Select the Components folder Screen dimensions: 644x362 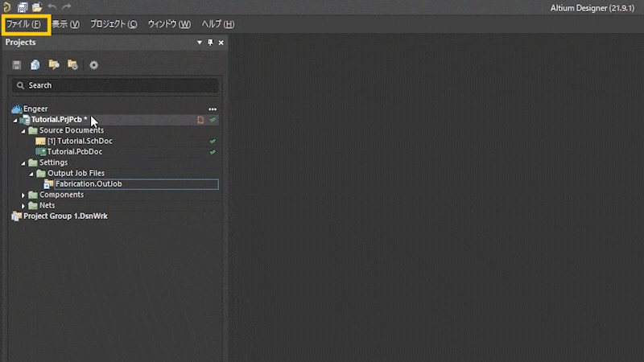pos(62,195)
